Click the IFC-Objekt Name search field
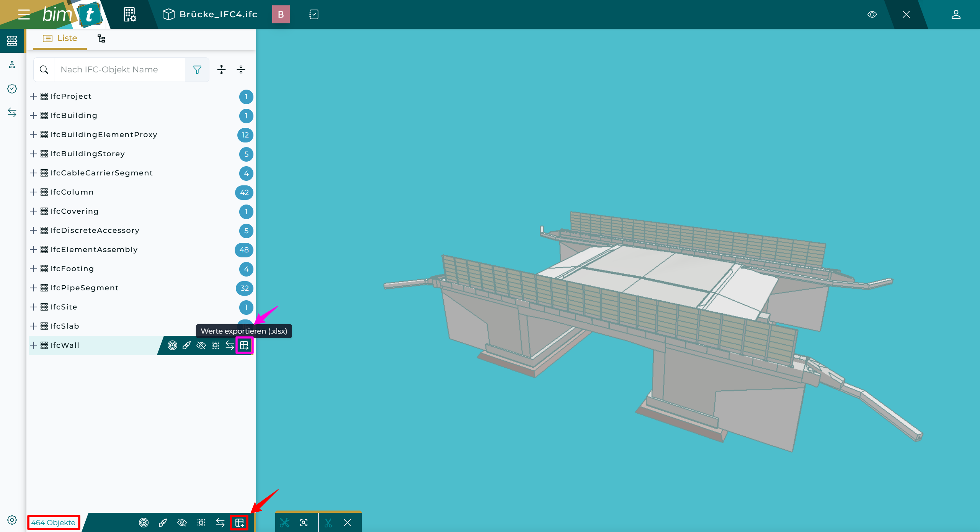 [119, 70]
